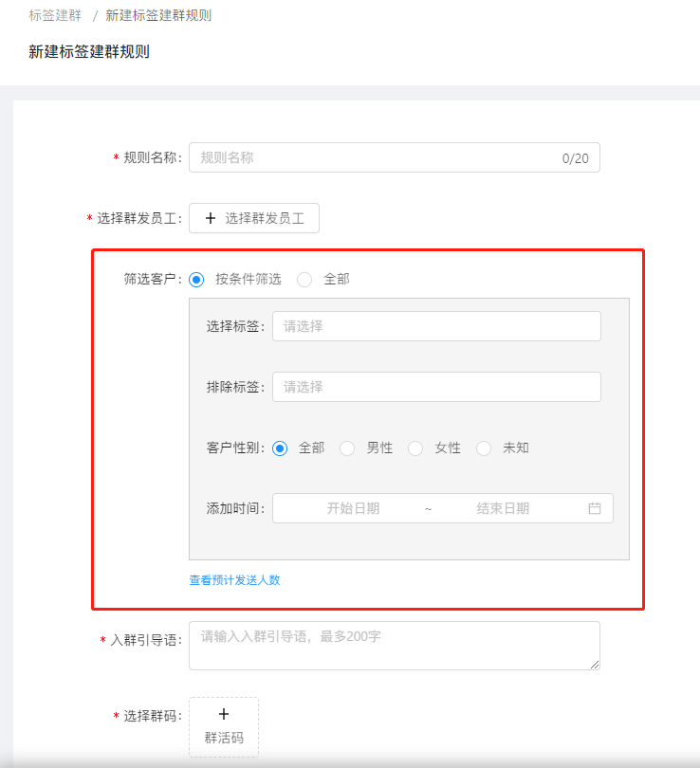Focus the 入群引导语 text area
This screenshot has height=768, width=700.
pyautogui.click(x=395, y=646)
